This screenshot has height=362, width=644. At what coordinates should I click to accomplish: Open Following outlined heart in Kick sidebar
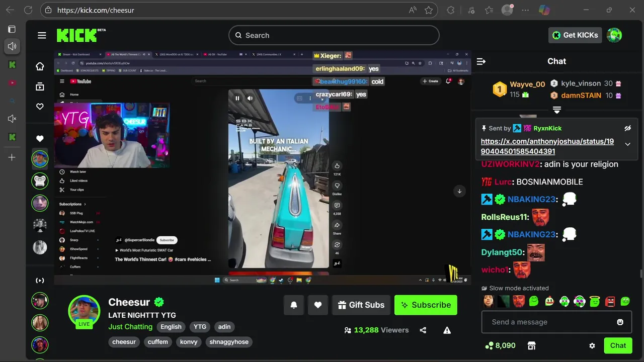[40, 107]
